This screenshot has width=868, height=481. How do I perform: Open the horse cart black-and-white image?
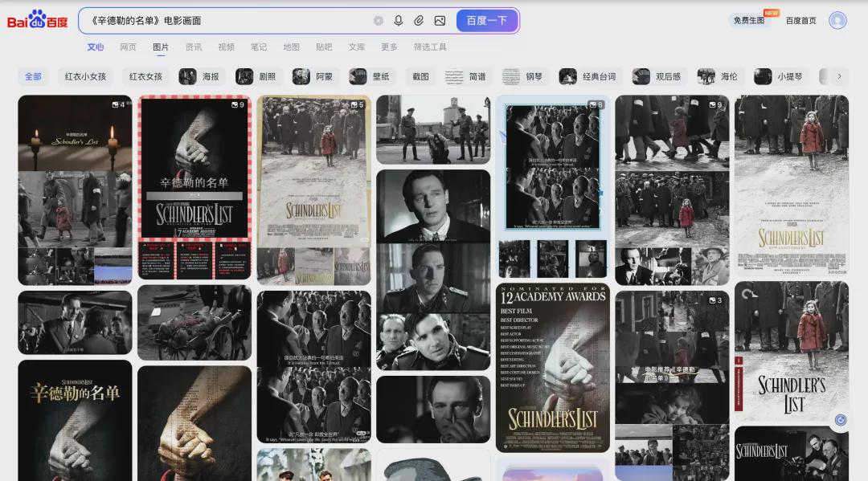pos(194,323)
